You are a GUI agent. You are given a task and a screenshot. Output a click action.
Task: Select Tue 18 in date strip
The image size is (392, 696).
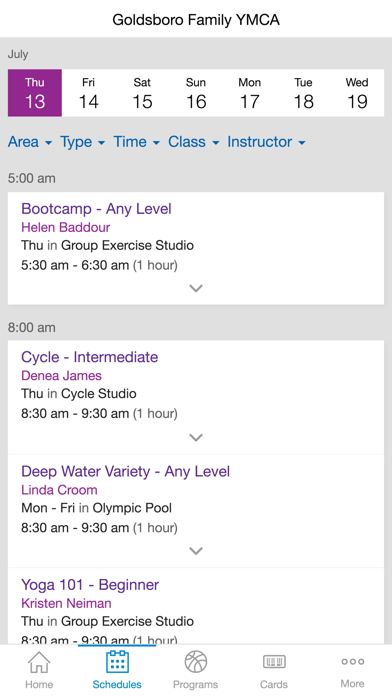pos(303,93)
